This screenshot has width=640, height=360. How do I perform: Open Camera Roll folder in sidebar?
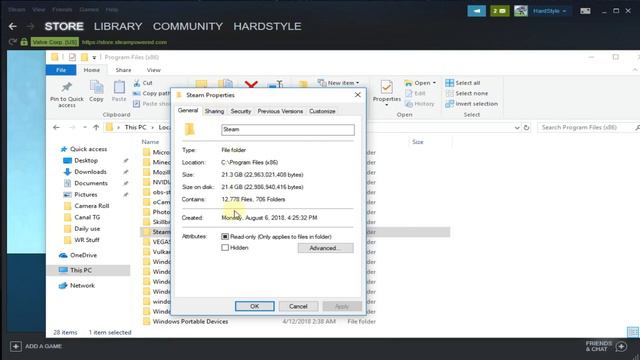point(91,206)
